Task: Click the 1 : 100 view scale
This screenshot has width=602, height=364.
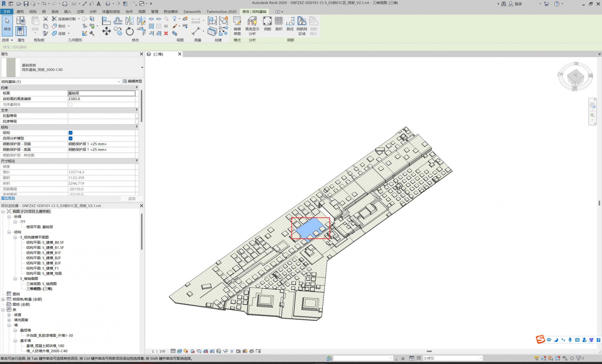Action: [158, 351]
